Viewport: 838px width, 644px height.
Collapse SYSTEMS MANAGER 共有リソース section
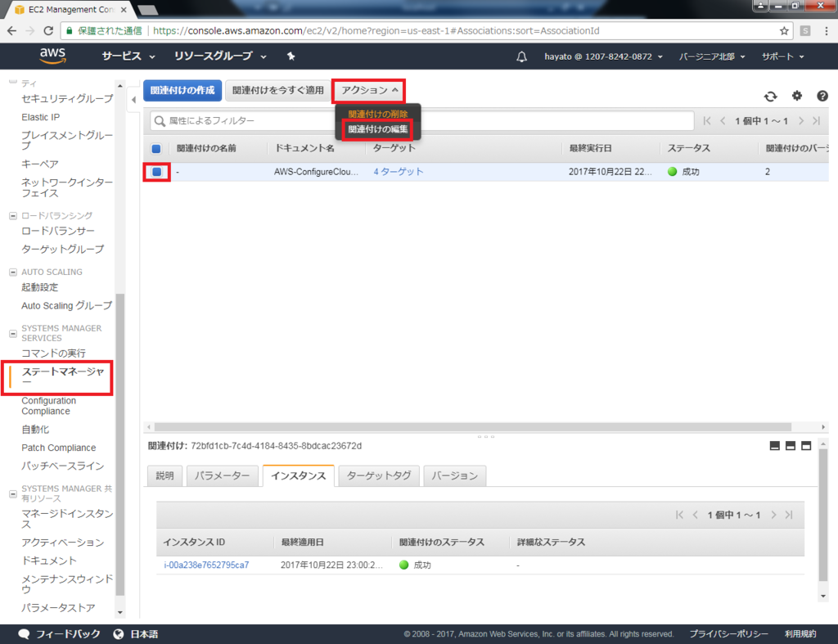pos(13,493)
